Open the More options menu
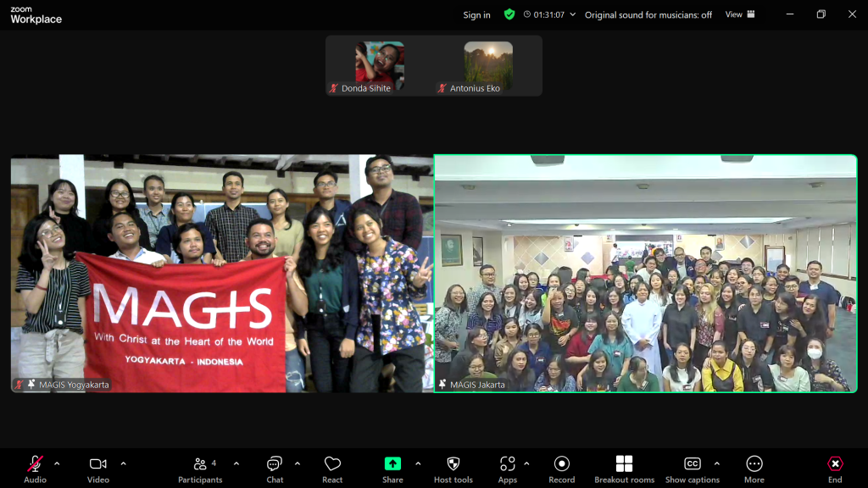This screenshot has height=488, width=868. click(x=754, y=469)
